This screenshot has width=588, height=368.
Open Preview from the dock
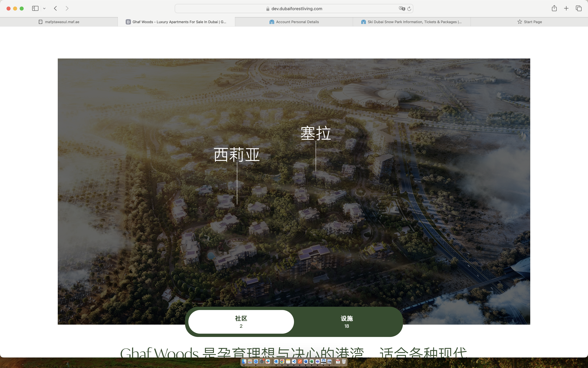[x=329, y=361]
